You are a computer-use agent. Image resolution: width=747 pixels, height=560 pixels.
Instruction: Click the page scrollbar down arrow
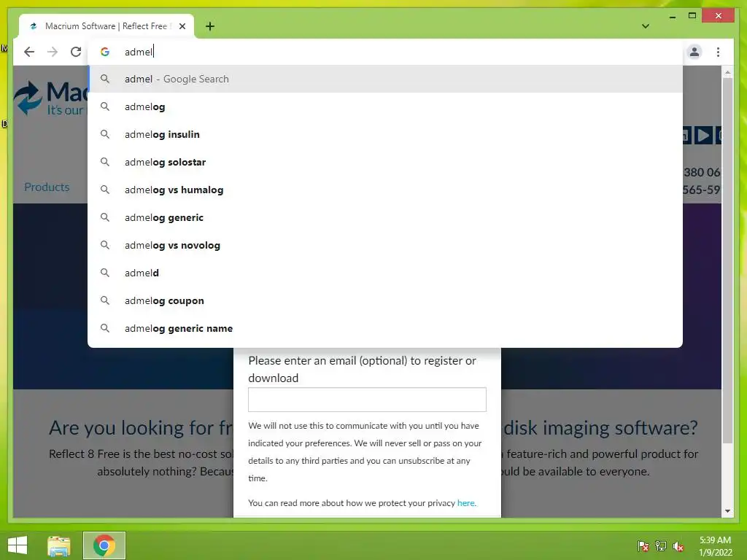[x=727, y=511]
